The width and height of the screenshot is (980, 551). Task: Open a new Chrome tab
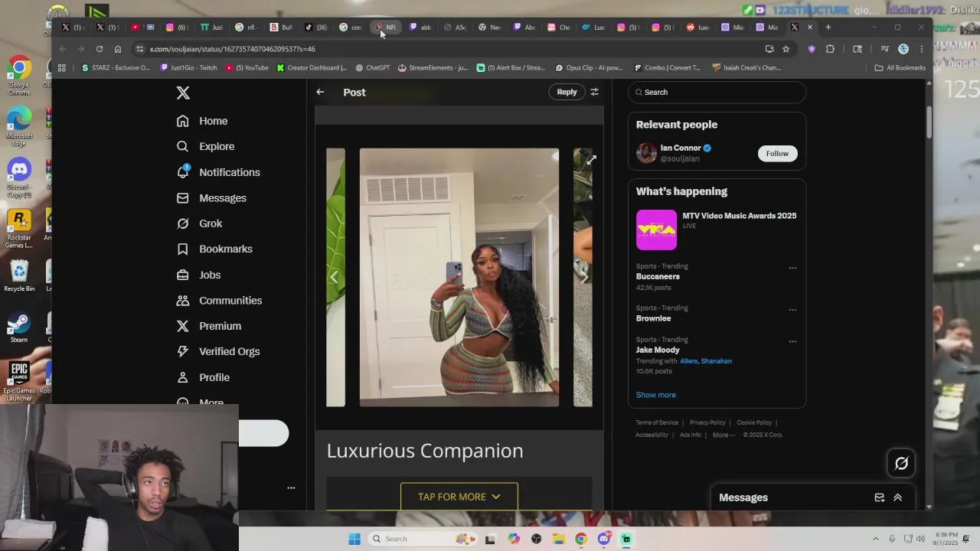pyautogui.click(x=828, y=28)
